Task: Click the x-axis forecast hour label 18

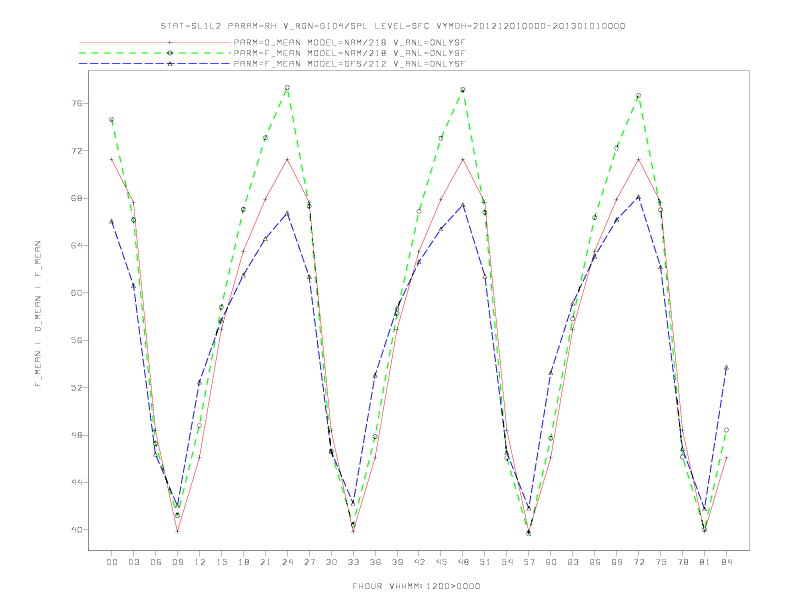Action: pos(243,562)
